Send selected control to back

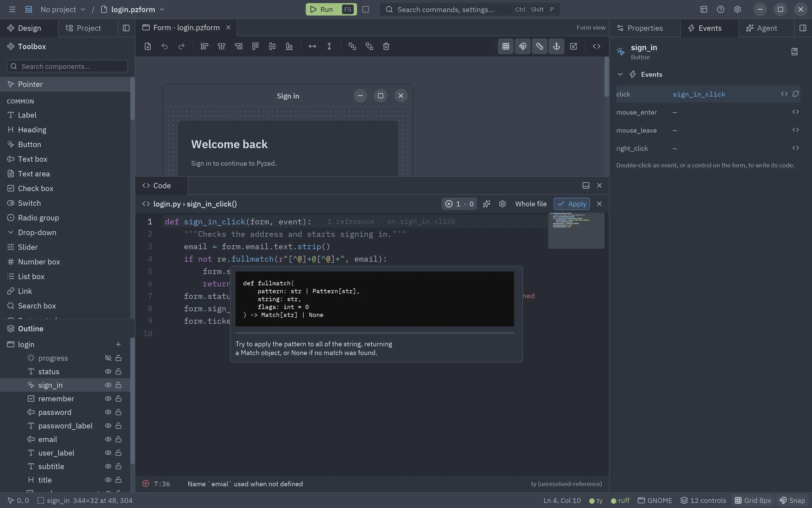369,46
